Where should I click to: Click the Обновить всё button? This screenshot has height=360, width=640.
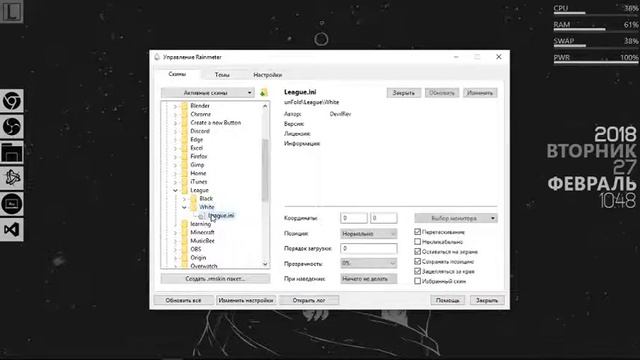point(183,300)
